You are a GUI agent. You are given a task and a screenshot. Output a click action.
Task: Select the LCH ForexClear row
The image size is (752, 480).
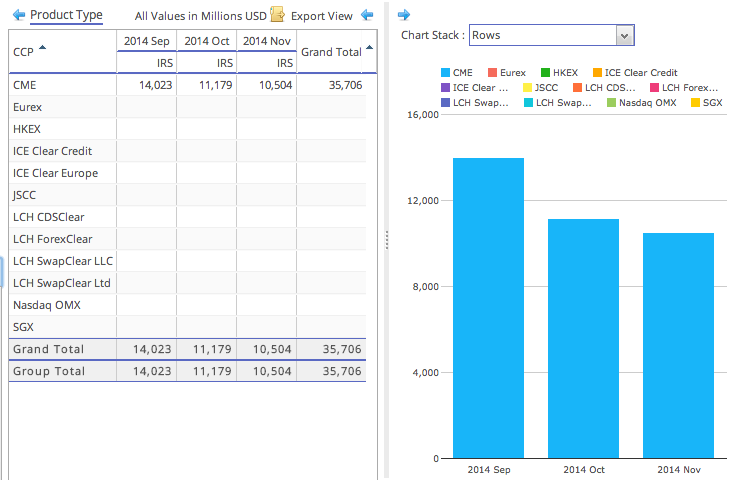(x=187, y=239)
